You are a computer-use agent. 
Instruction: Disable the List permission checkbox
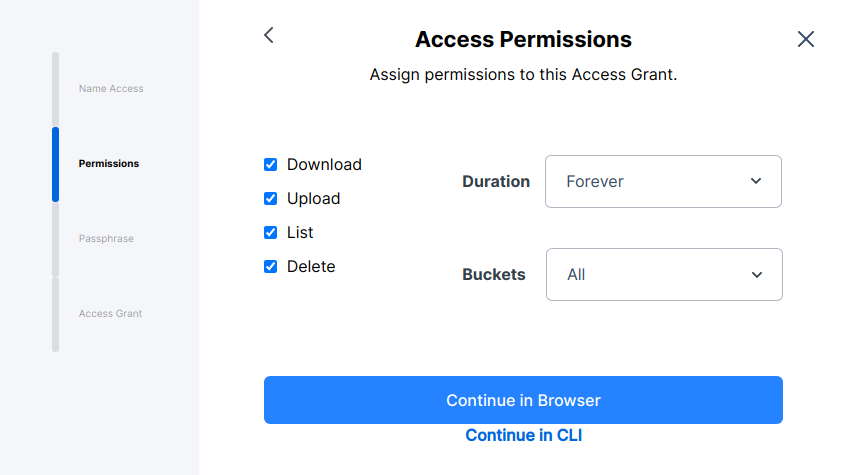click(270, 232)
